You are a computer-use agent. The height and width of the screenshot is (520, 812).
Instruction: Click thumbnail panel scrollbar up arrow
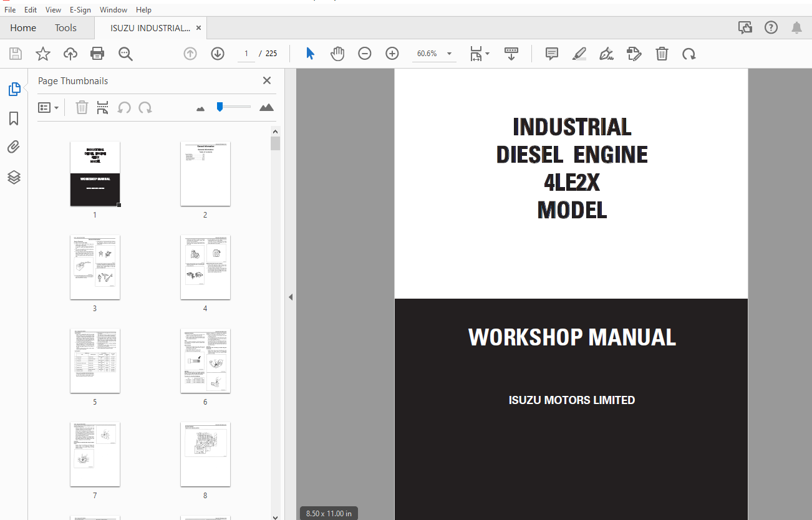tap(276, 131)
